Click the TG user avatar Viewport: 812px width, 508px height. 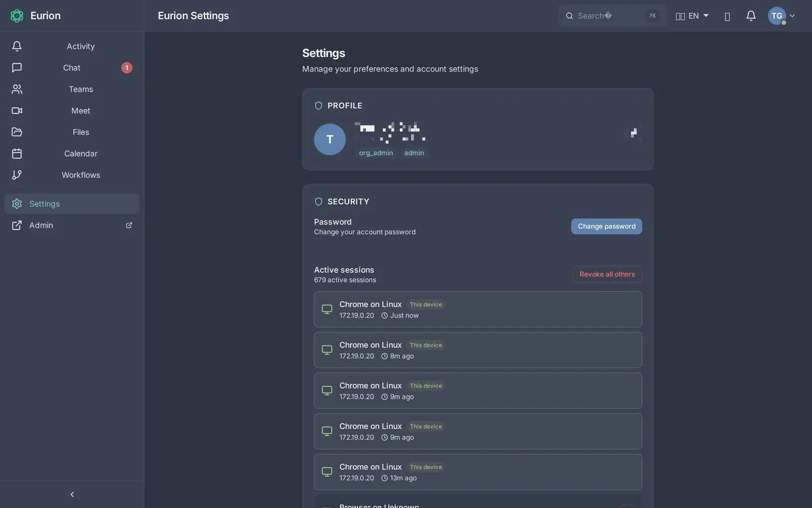pos(777,16)
